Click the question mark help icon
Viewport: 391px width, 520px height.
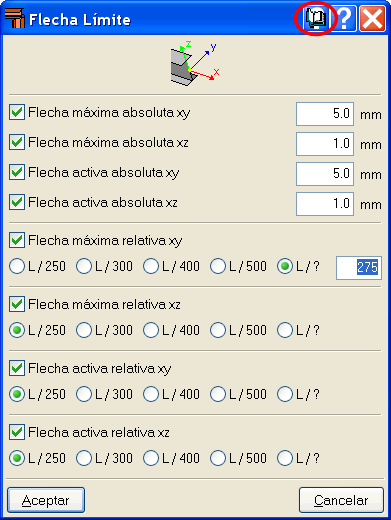tap(344, 19)
